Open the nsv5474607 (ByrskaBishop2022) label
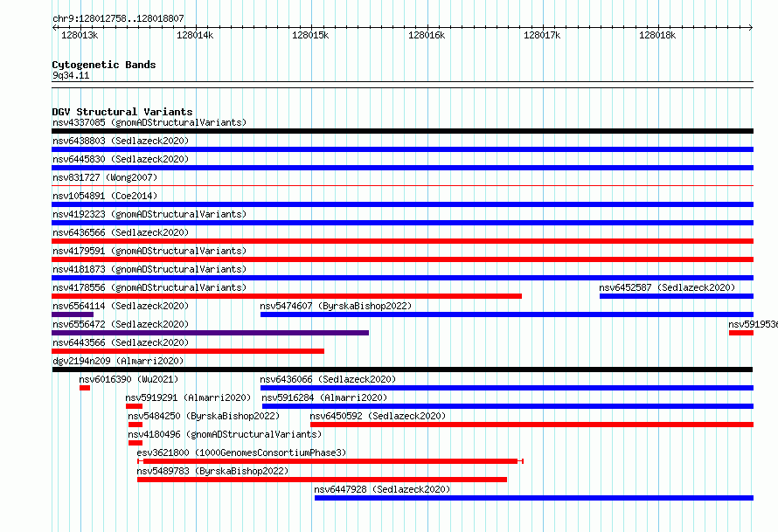The image size is (778, 532). click(336, 306)
